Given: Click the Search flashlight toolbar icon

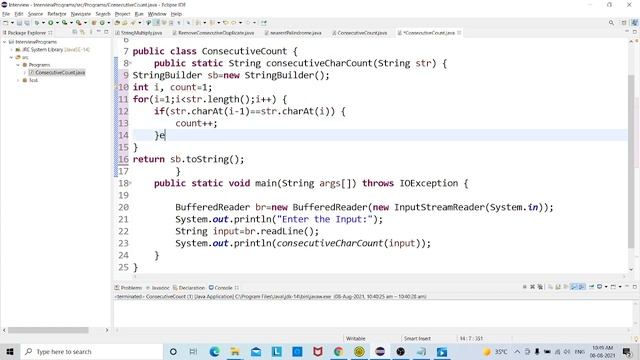Looking at the screenshot, I should click(132, 23).
